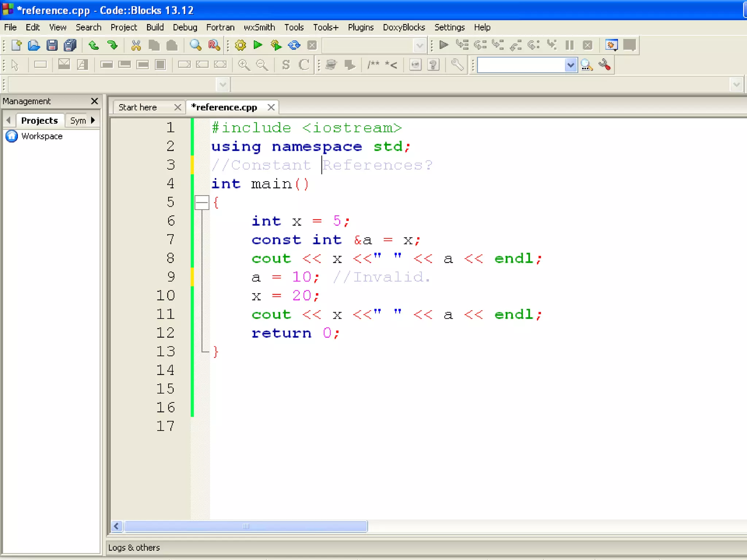747x560 pixels.
Task: Click the Rebuild icon
Action: [294, 45]
